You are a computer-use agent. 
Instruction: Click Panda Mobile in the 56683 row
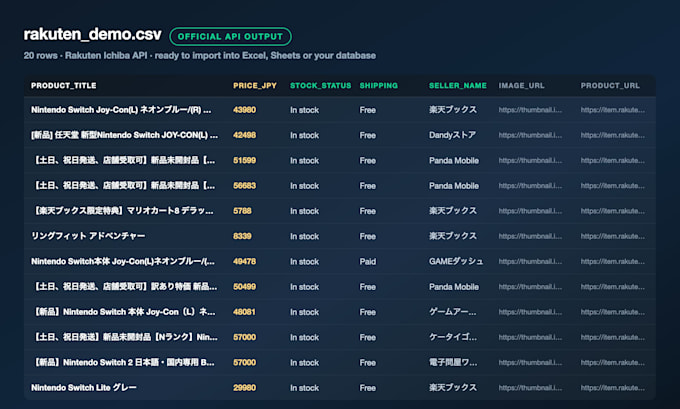point(454,185)
